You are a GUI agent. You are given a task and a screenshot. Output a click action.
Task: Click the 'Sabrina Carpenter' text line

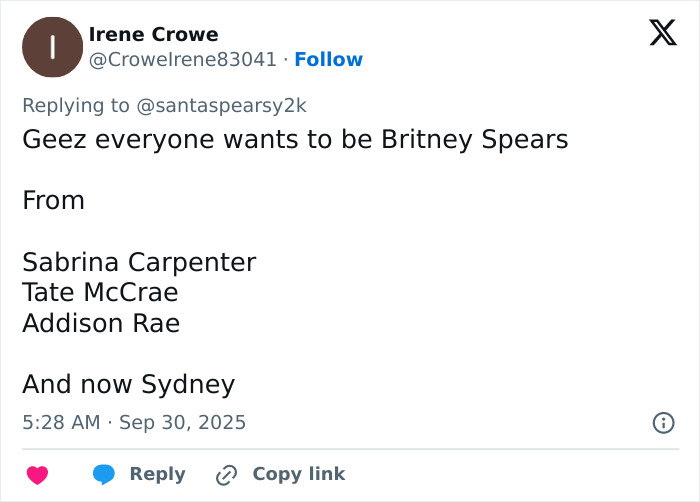[x=139, y=262]
